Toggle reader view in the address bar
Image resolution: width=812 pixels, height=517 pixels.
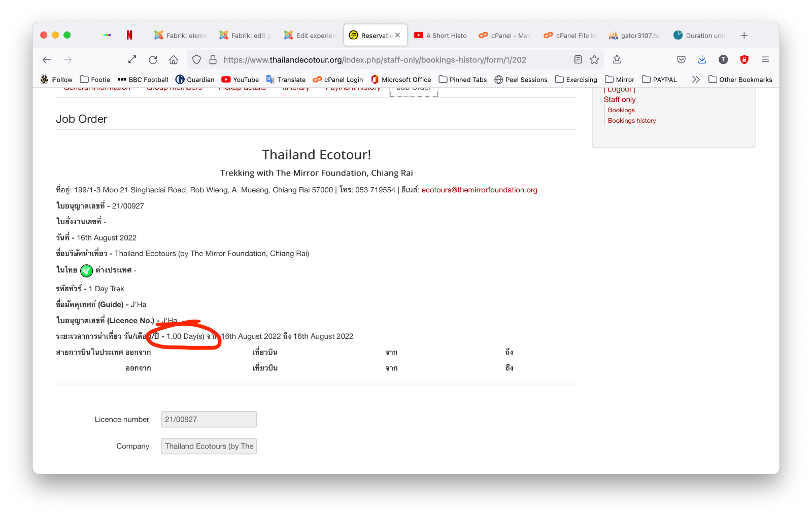pyautogui.click(x=578, y=60)
